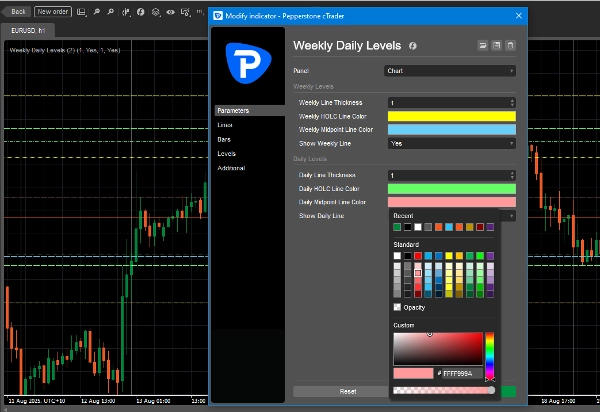Click the zoom out magnifier icon
This screenshot has height=412, width=600.
click(x=111, y=12)
